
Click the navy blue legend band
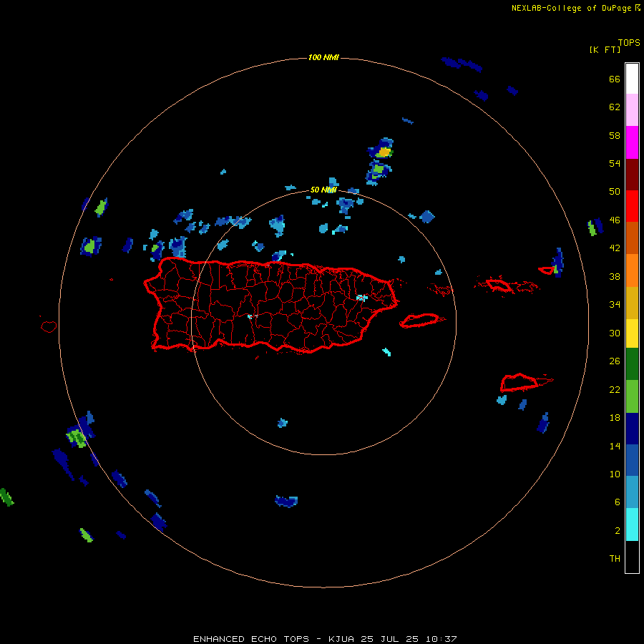coord(632,429)
